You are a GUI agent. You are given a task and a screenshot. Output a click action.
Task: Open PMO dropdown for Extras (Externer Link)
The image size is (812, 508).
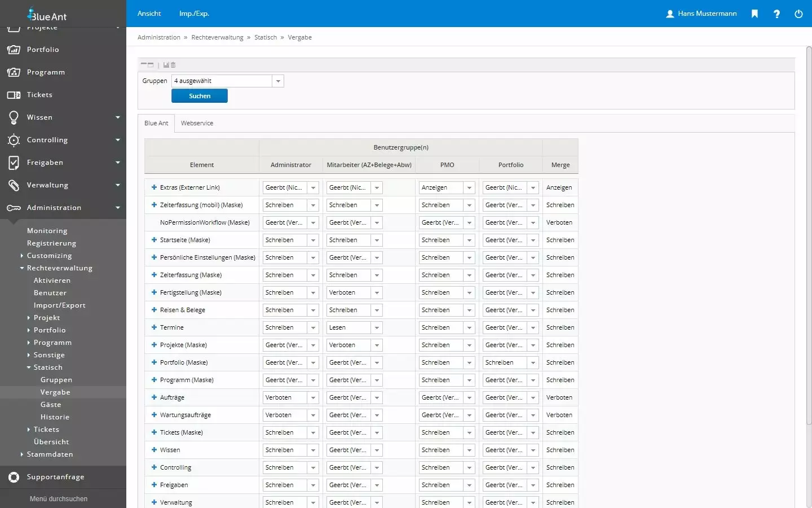coord(469,187)
